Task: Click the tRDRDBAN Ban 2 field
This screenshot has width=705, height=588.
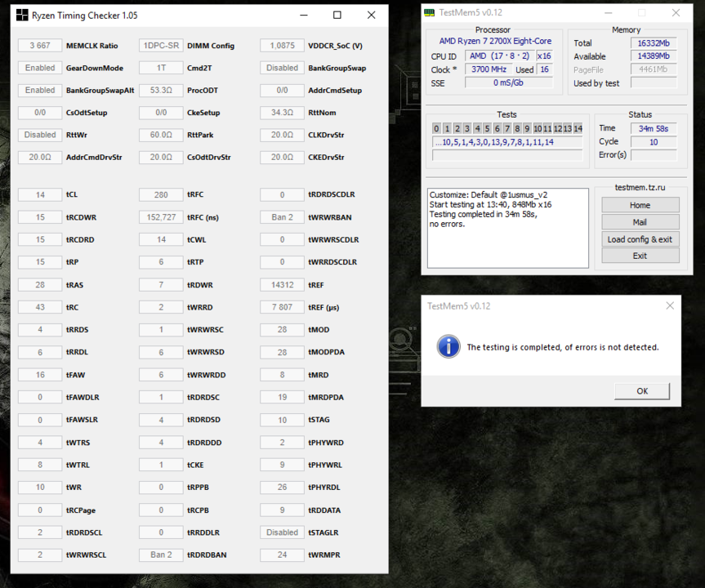Action: tap(161, 555)
